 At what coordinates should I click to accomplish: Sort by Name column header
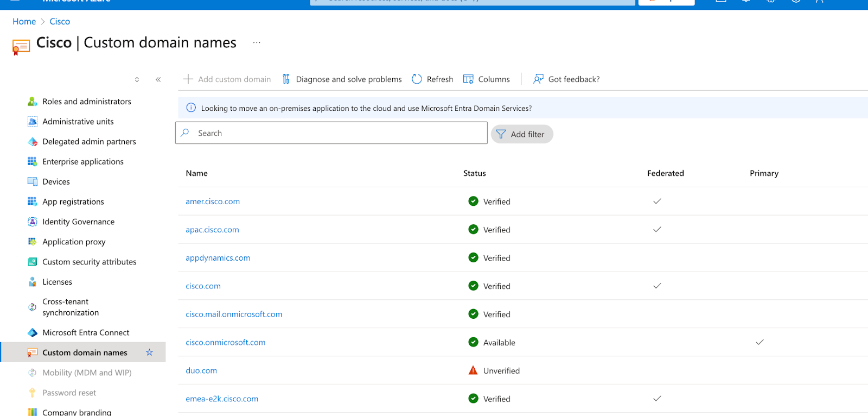[196, 173]
